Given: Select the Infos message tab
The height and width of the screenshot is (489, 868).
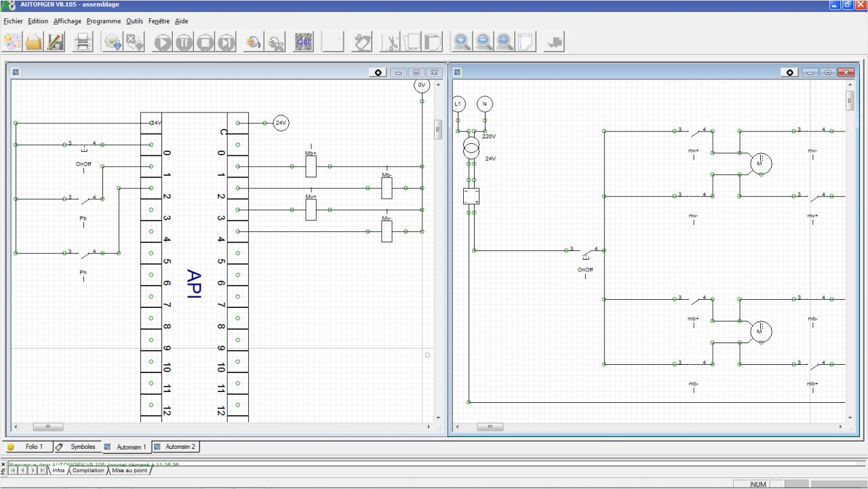Looking at the screenshot, I should point(58,470).
